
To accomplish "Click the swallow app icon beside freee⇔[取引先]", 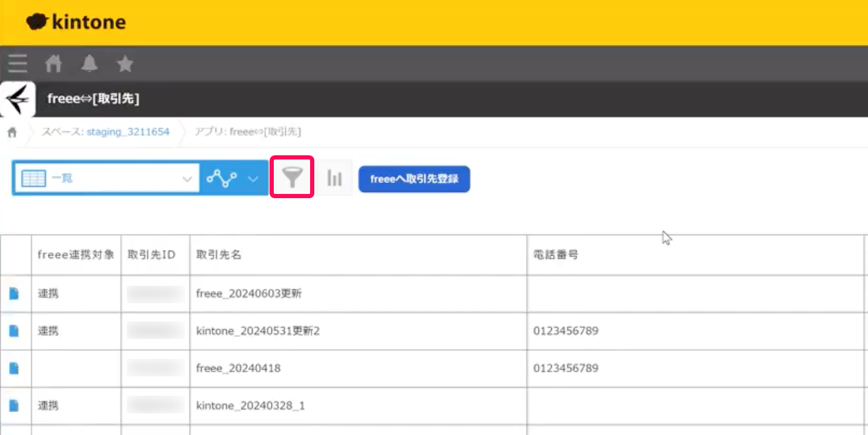I will click(18, 99).
